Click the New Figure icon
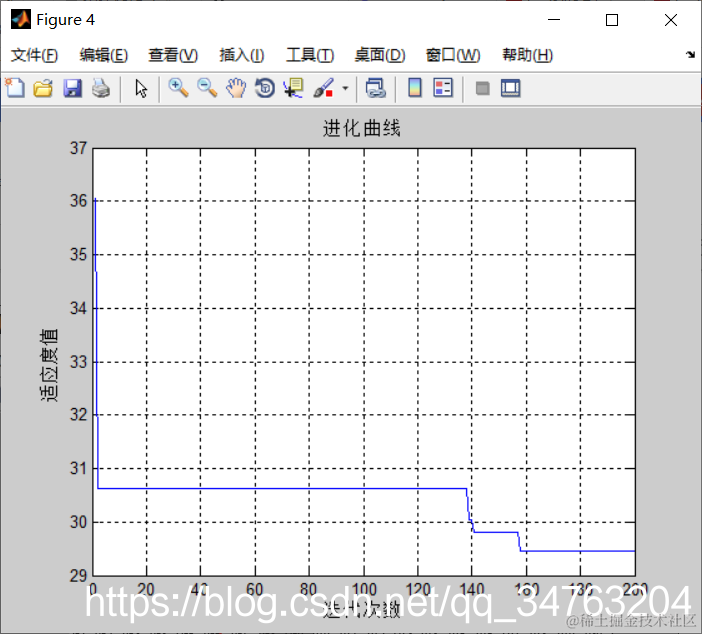The image size is (702, 634). click(x=15, y=88)
